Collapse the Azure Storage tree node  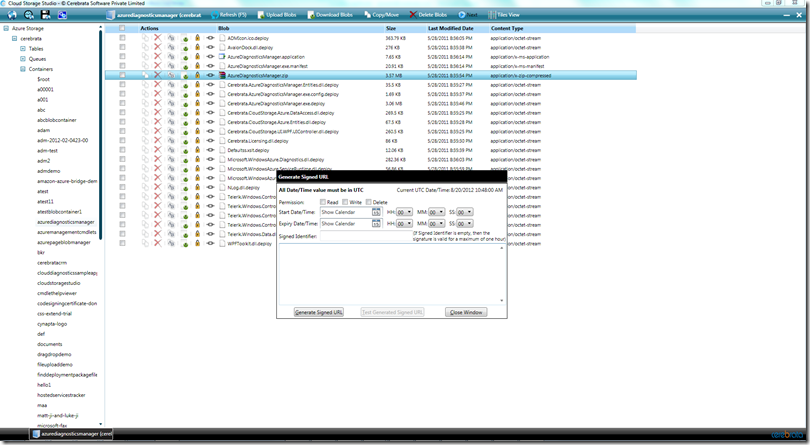[x=6, y=28]
